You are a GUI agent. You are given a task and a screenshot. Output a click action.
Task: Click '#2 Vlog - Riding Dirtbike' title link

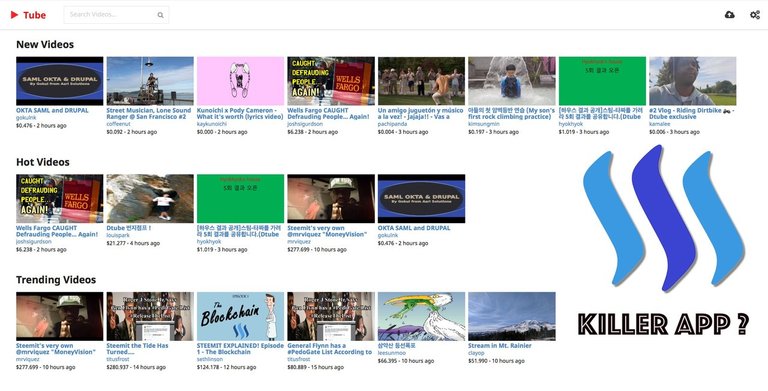point(692,114)
